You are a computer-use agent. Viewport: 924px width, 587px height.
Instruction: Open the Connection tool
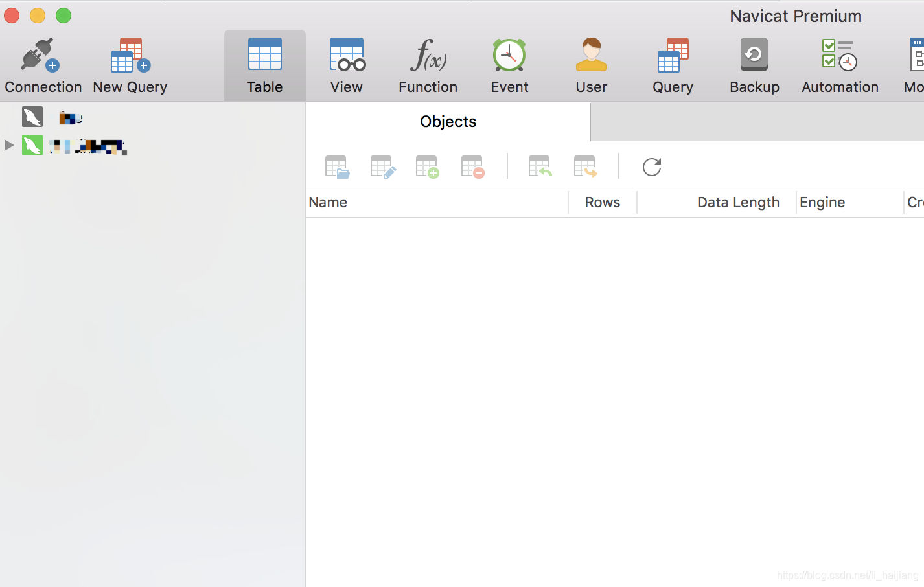tap(43, 66)
